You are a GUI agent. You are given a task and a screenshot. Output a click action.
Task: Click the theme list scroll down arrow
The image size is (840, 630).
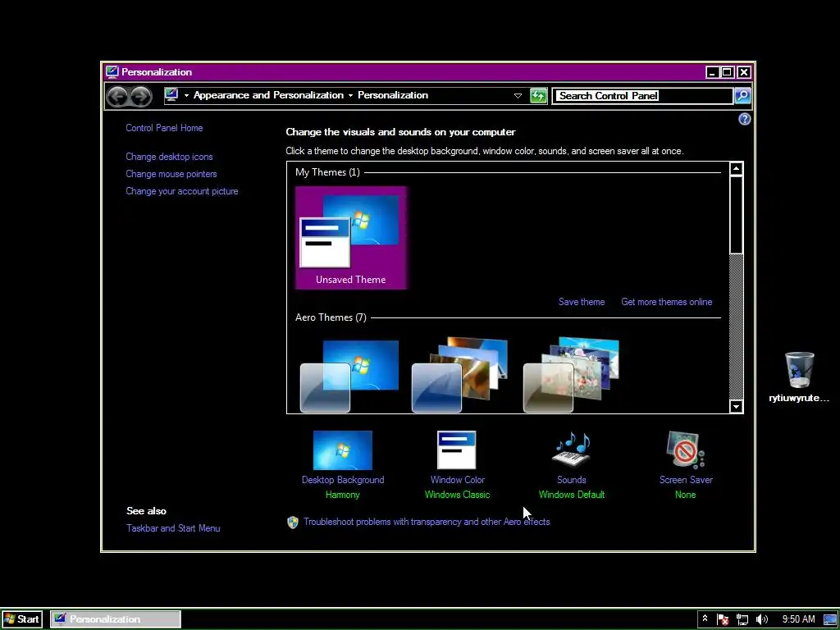click(736, 407)
